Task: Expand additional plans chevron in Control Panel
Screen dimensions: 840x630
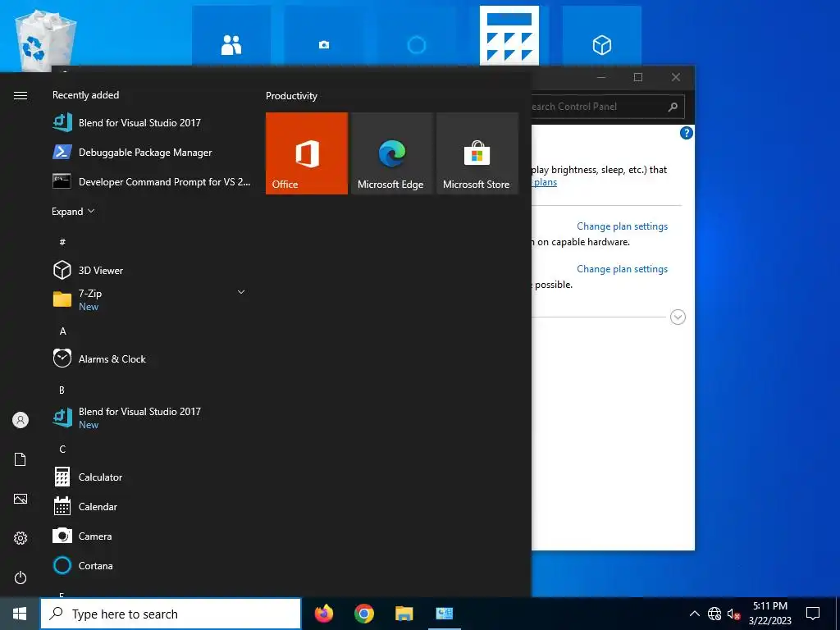Action: (x=678, y=317)
